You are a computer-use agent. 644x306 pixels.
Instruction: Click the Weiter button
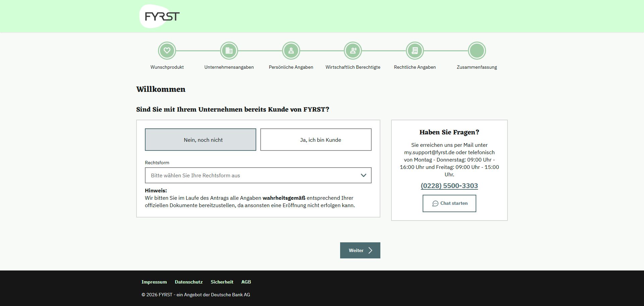360,250
